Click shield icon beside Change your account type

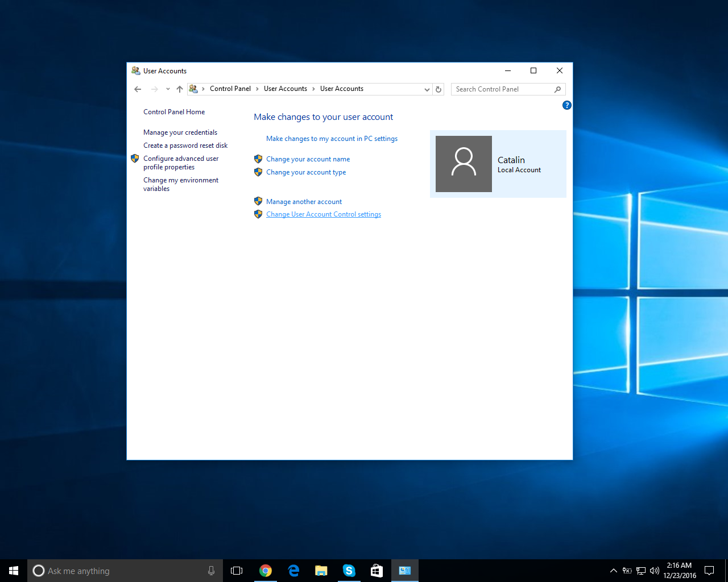click(258, 172)
